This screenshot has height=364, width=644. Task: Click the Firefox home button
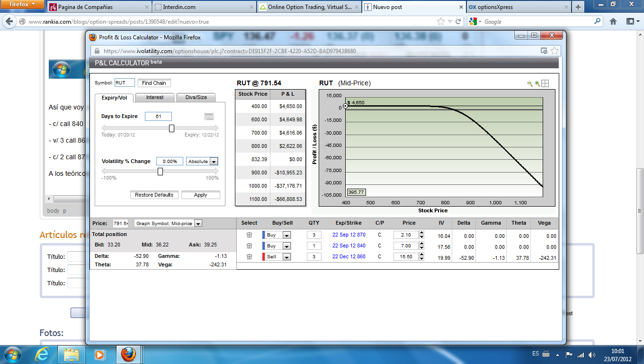tap(613, 21)
